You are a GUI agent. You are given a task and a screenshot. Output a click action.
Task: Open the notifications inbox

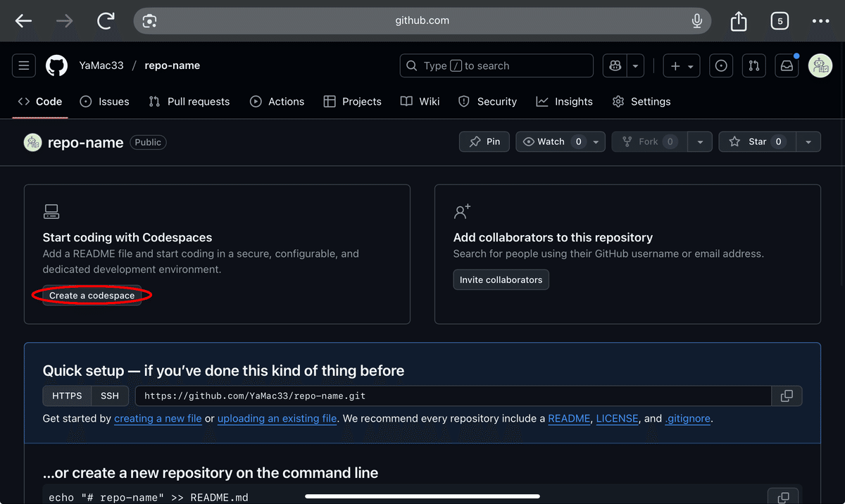click(787, 65)
